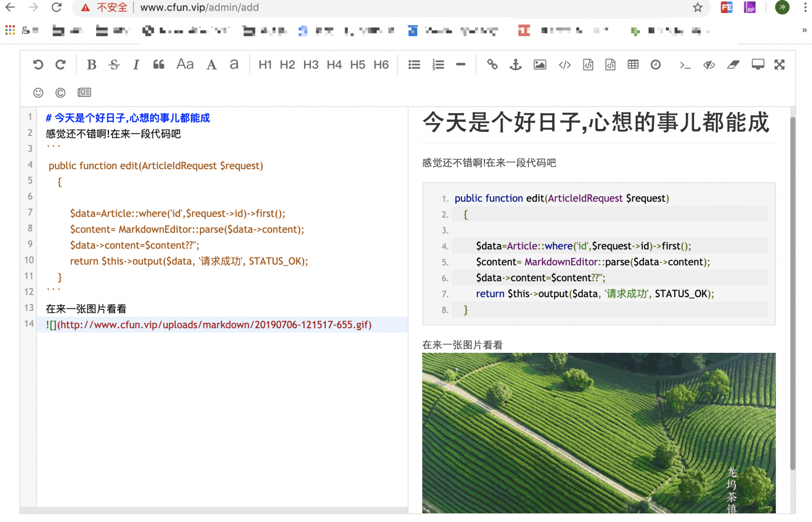This screenshot has width=812, height=522.
Task: Bookmark this page with the star icon
Action: (x=697, y=7)
